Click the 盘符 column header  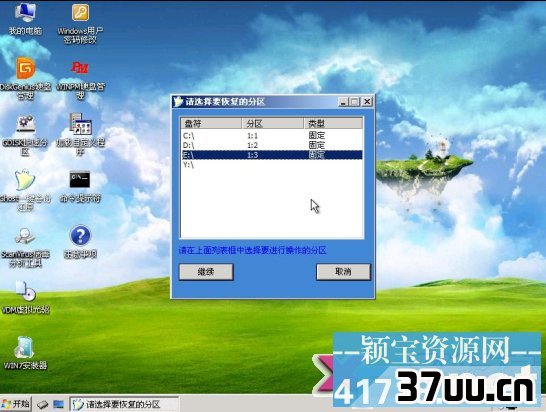click(211, 123)
